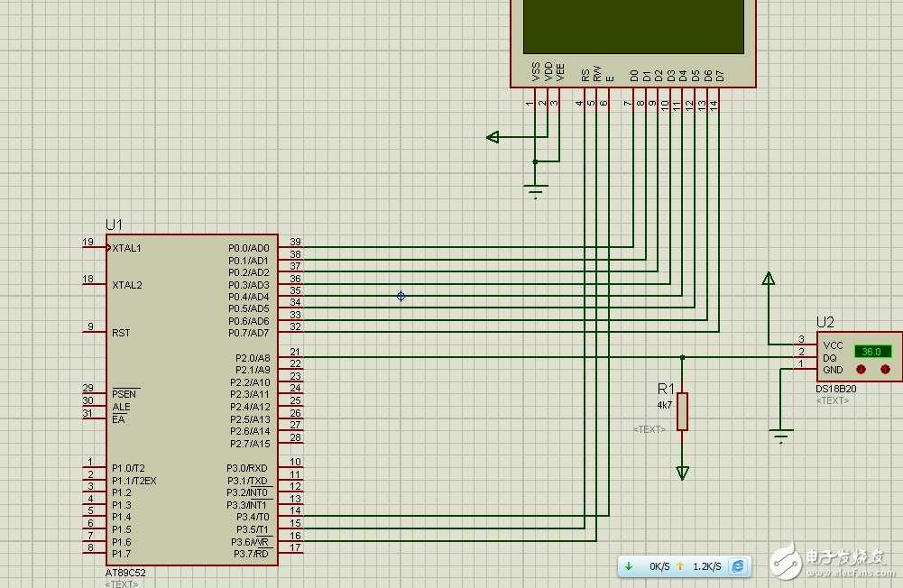Select the U1 component reference label

point(114,225)
